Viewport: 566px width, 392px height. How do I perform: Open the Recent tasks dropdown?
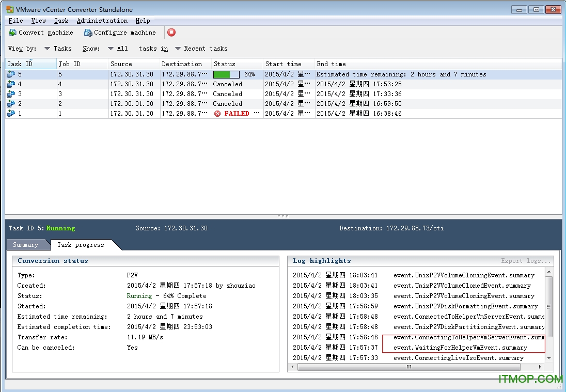pyautogui.click(x=201, y=49)
